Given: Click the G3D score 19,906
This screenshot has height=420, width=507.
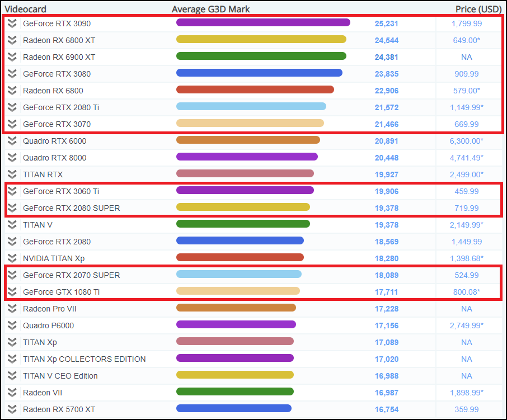Looking at the screenshot, I should click(386, 192).
